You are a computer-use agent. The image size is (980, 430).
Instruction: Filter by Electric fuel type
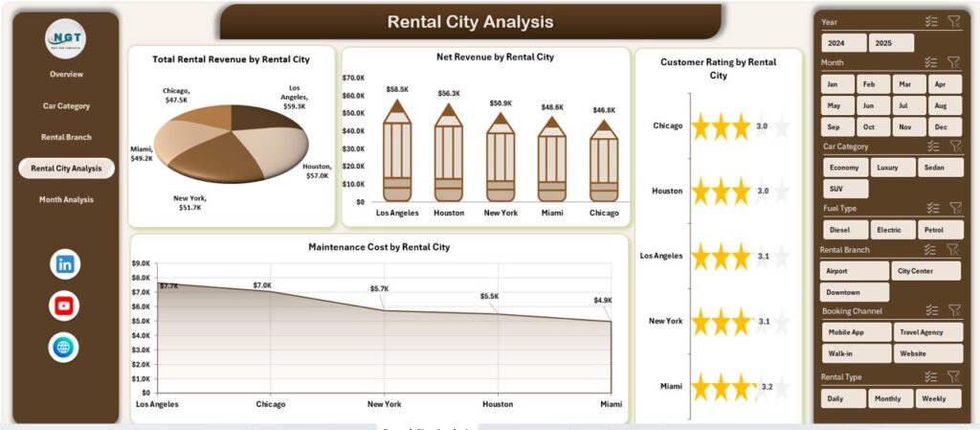point(893,230)
